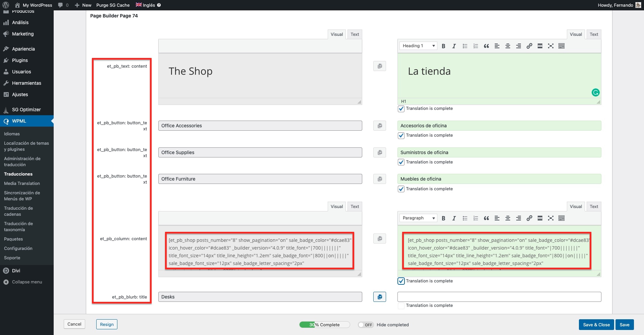Toggle Hide completed switch
The width and height of the screenshot is (644, 335).
pyautogui.click(x=365, y=325)
